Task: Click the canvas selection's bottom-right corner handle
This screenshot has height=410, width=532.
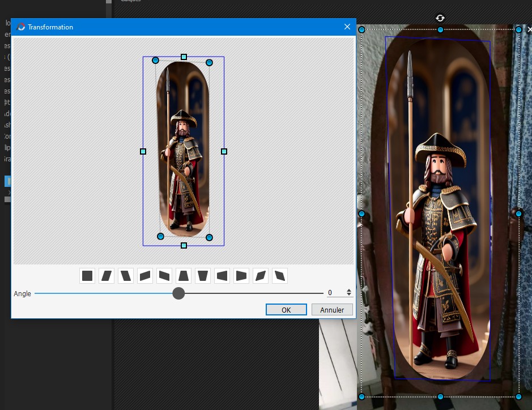Action: (518, 396)
